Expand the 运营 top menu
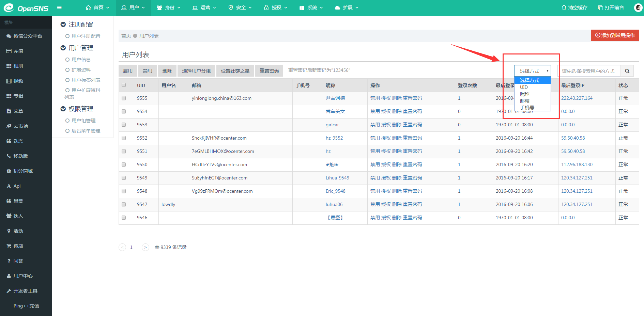Viewport: 644px width, 316px height. click(x=204, y=7)
